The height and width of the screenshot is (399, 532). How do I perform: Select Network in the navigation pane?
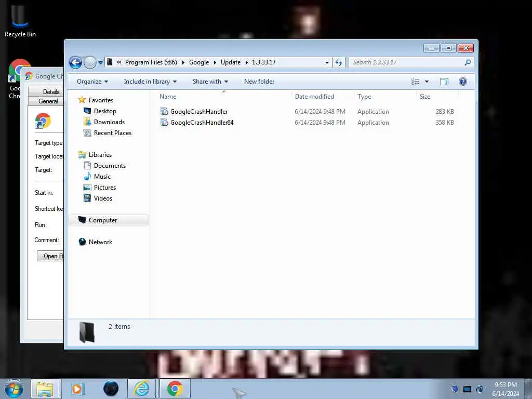coord(100,242)
